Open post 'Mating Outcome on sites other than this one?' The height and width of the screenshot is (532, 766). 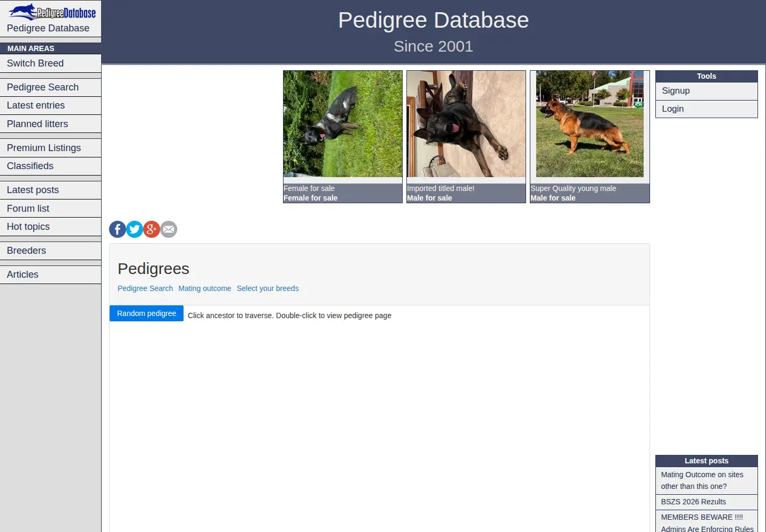(x=706, y=480)
